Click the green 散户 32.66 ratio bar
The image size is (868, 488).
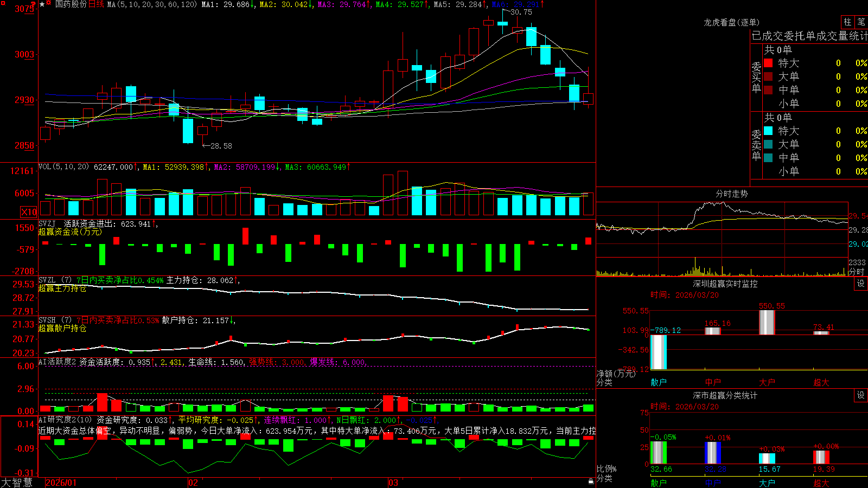(659, 453)
